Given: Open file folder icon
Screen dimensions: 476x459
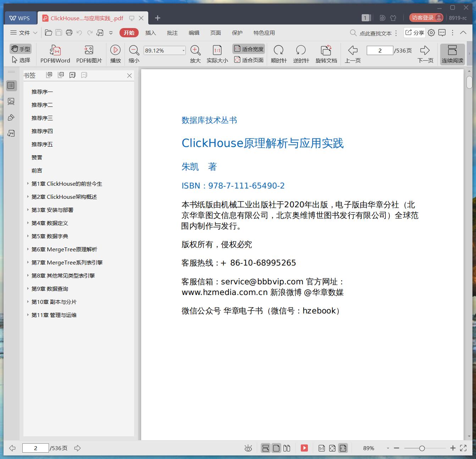Looking at the screenshot, I should coord(49,33).
